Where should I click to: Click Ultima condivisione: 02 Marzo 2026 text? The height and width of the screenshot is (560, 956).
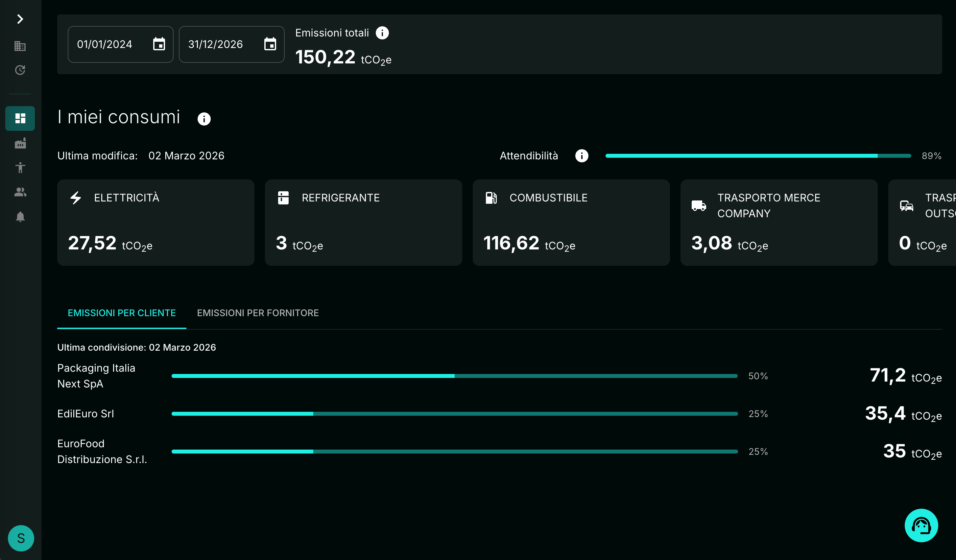point(136,347)
